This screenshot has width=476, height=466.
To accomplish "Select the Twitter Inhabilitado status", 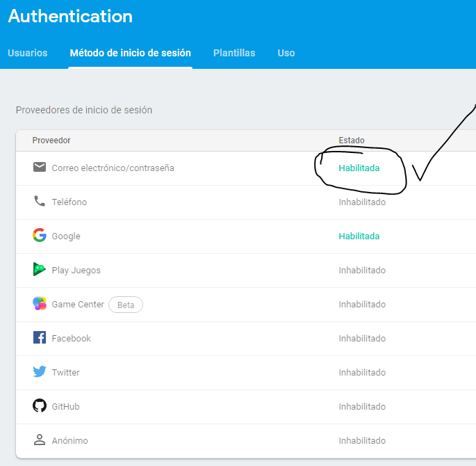I will click(362, 372).
